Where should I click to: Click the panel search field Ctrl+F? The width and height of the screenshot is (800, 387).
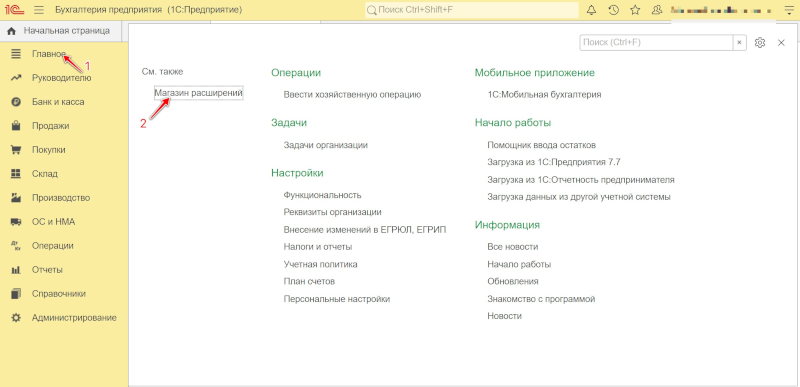pos(657,43)
